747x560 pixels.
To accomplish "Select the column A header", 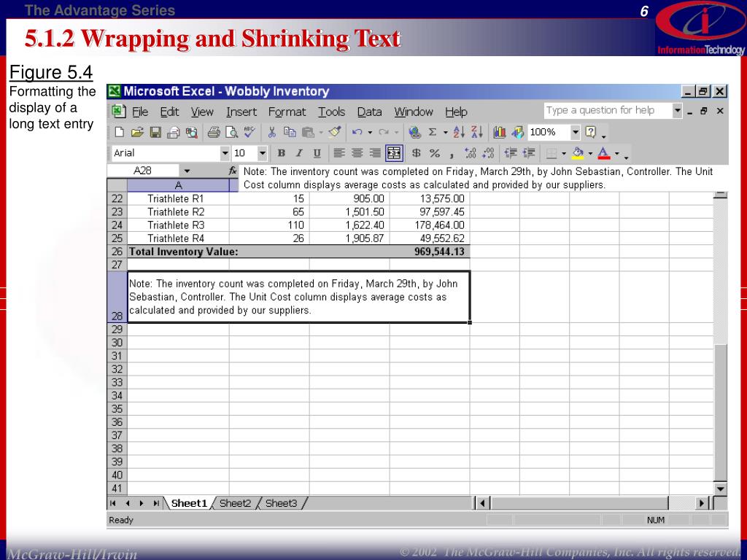I will tap(178, 185).
